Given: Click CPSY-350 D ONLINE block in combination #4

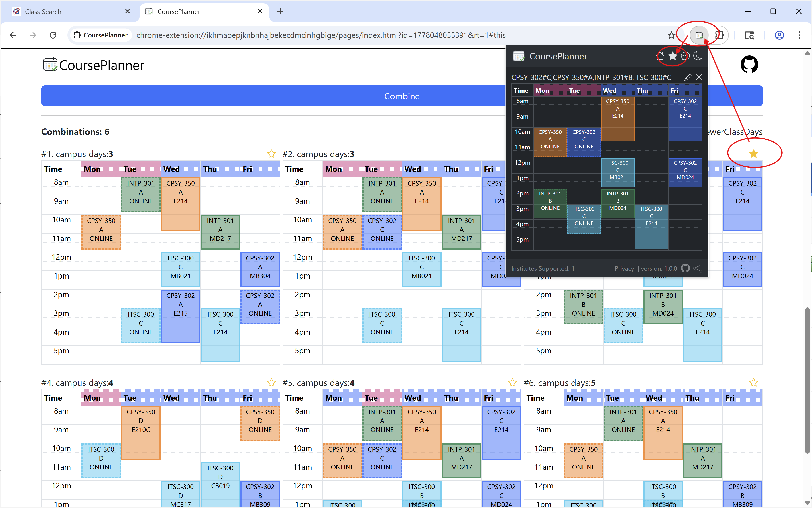Looking at the screenshot, I should pyautogui.click(x=260, y=423).
